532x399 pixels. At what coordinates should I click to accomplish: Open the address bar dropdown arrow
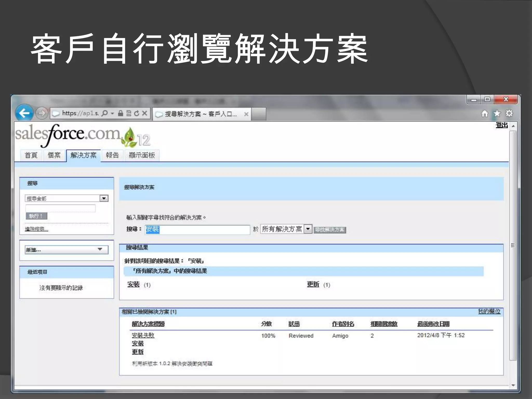click(x=112, y=114)
